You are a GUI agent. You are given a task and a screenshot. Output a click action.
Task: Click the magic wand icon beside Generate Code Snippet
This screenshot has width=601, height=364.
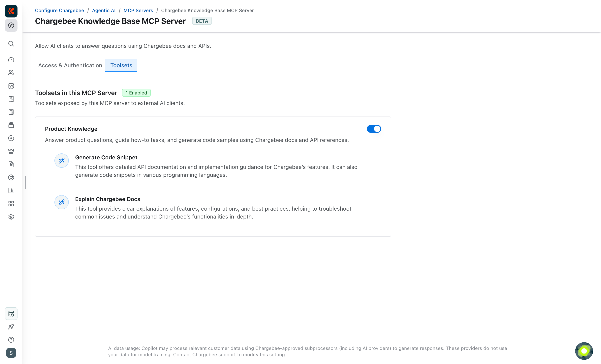point(61,161)
